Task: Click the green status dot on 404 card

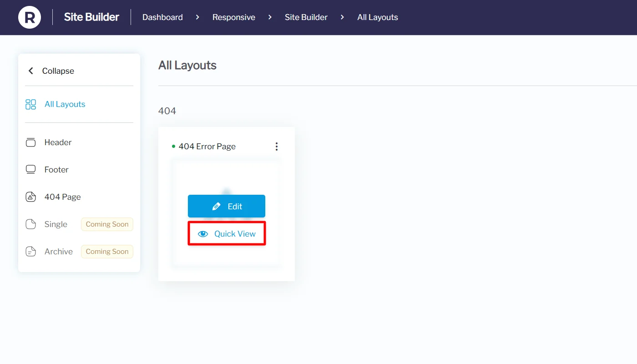Action: [173, 147]
